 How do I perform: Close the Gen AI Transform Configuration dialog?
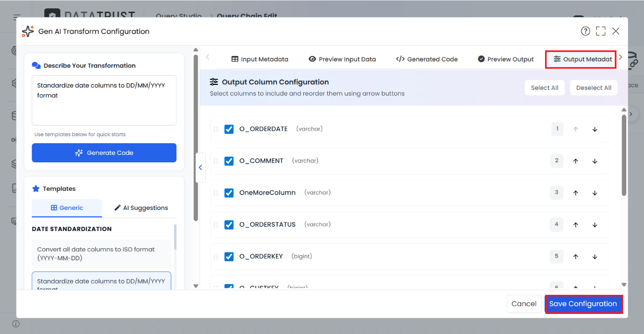tap(616, 31)
